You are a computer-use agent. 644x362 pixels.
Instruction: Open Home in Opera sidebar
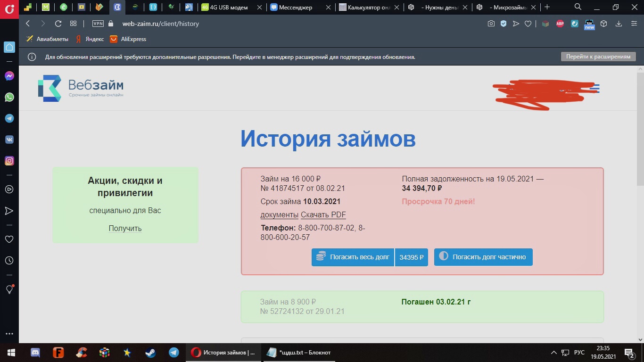point(9,47)
